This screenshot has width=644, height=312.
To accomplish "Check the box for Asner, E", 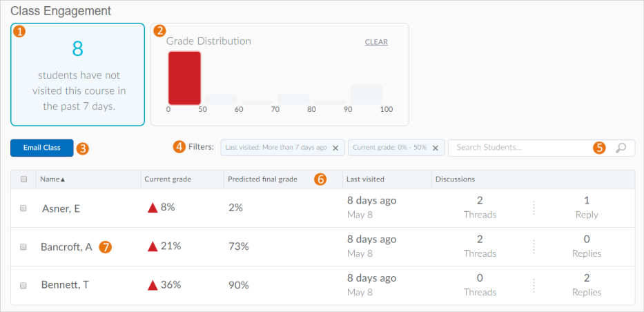I will tap(23, 208).
